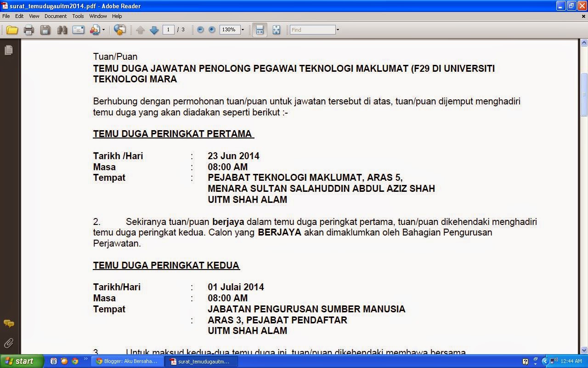
Task: Click JABATAN PENGURUSAN SUMBER MANUSIA text
Action: [306, 309]
